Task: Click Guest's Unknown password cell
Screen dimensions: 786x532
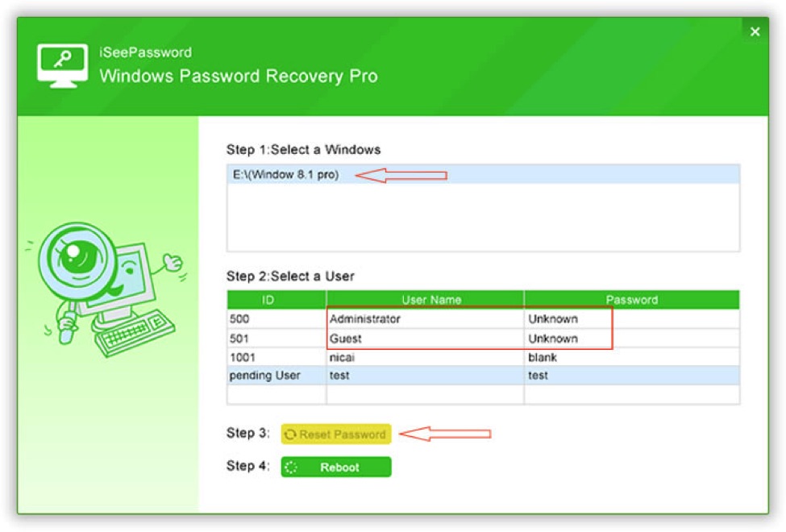Action: pyautogui.click(x=631, y=339)
